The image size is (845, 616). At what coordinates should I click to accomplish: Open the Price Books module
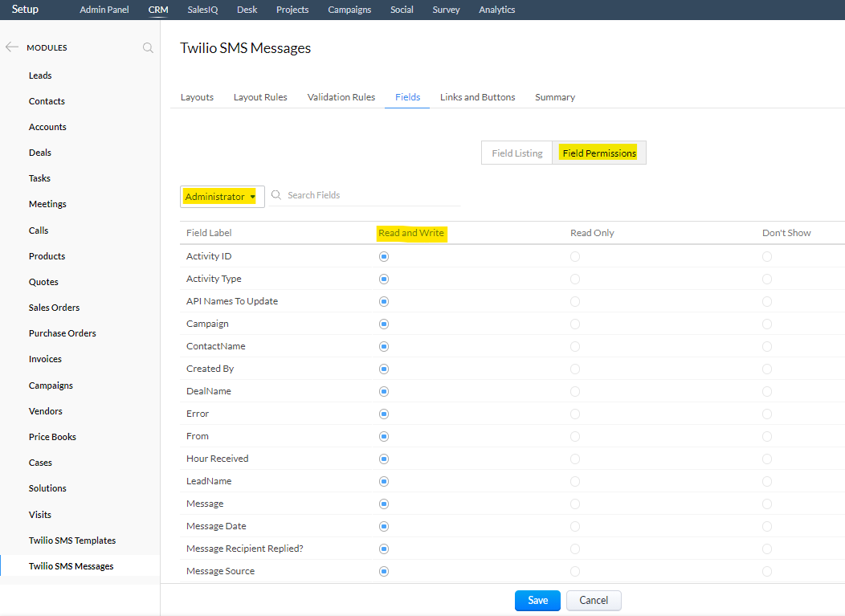point(52,437)
